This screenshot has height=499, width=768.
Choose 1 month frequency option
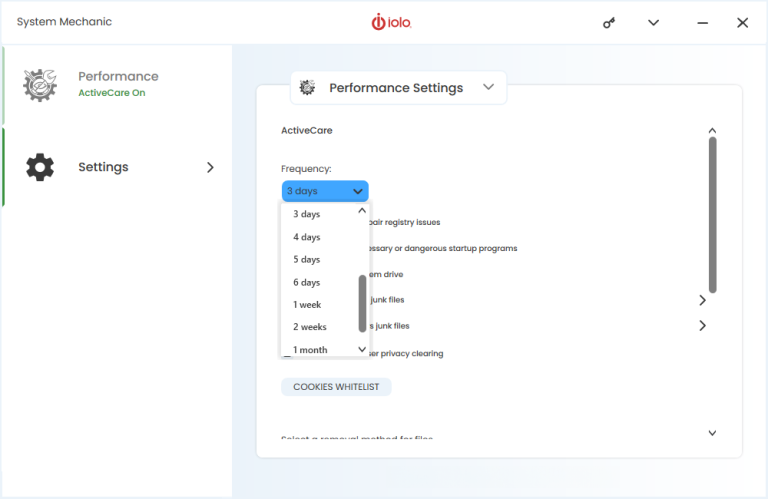click(310, 350)
